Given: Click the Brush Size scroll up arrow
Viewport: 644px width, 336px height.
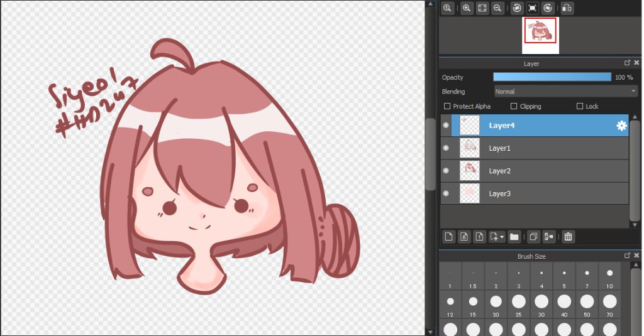Looking at the screenshot, I should point(635,266).
